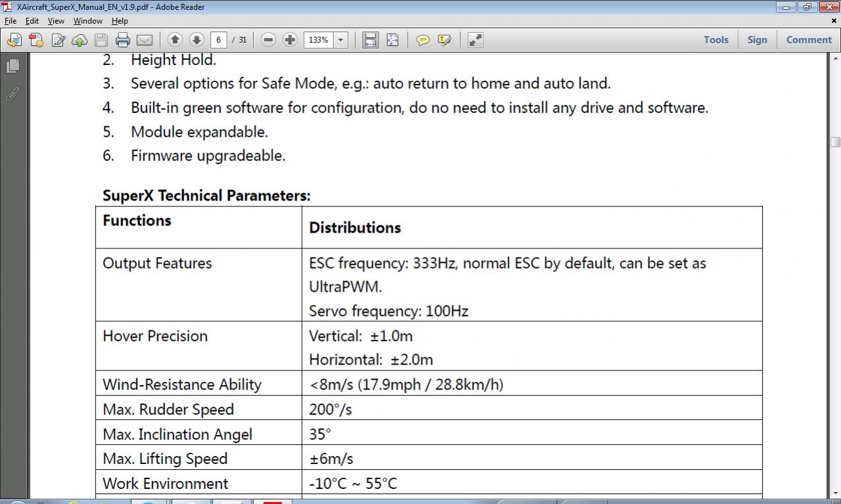Click the vertical scrollbar thumb
The image size is (841, 504).
[835, 142]
